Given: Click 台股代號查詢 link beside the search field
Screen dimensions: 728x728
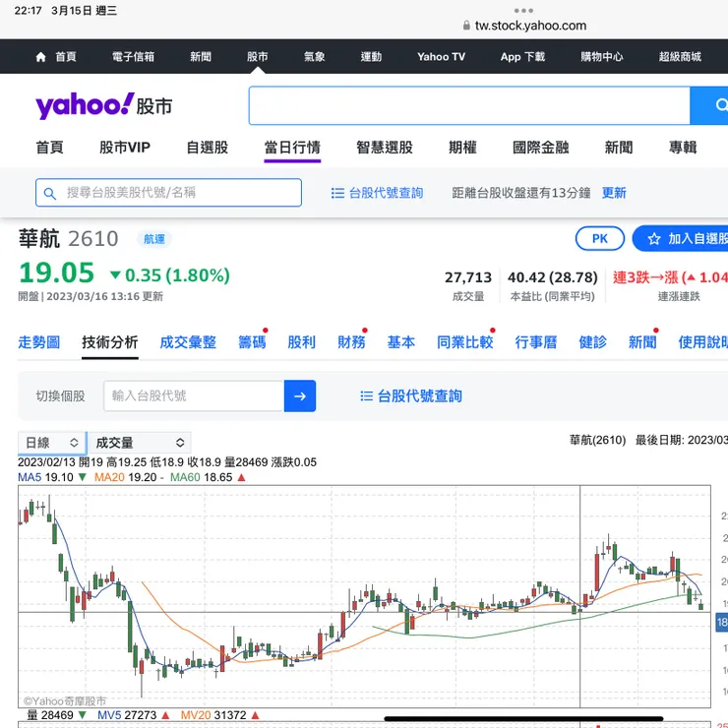Looking at the screenshot, I should click(x=386, y=193).
